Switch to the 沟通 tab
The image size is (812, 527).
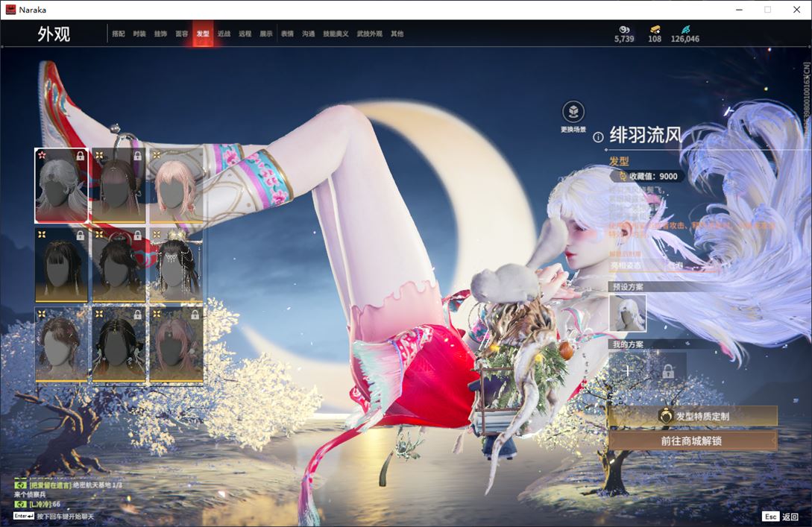[x=309, y=34]
